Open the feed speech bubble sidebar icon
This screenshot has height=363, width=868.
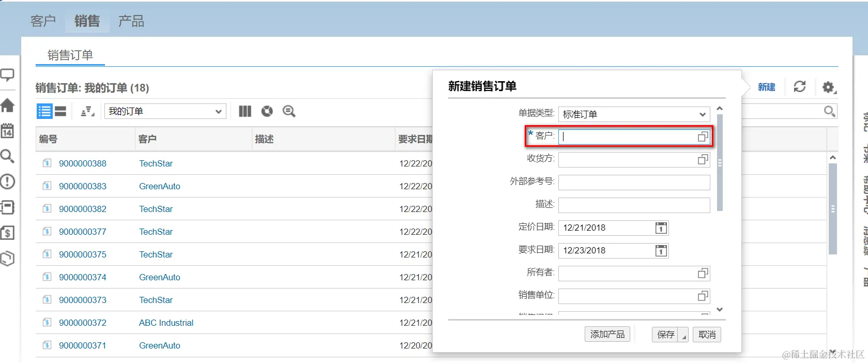tap(7, 75)
